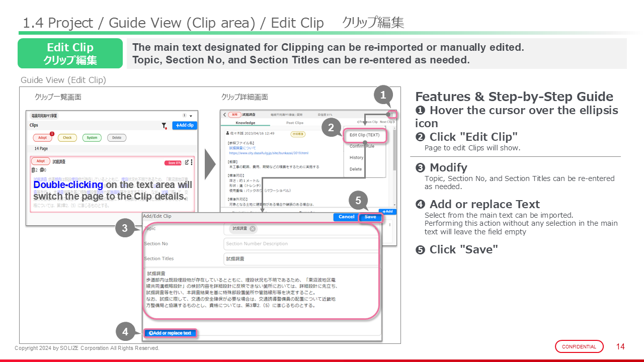Image resolution: width=644 pixels, height=362 pixels.
Task: Toggle the Check status filter pill
Action: click(x=67, y=138)
